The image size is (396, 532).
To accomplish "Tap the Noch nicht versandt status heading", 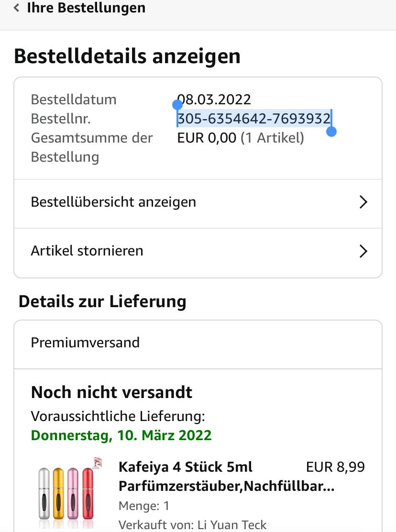I will 111,392.
